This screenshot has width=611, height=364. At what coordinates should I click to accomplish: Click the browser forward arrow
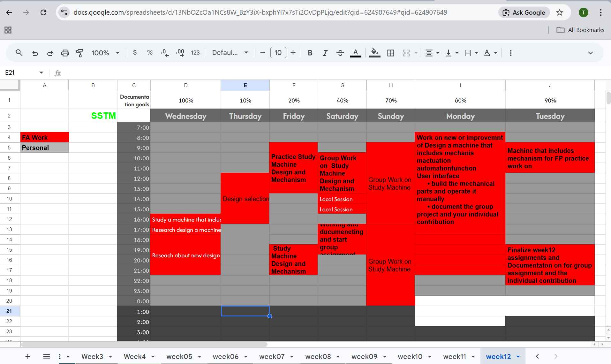(x=26, y=12)
